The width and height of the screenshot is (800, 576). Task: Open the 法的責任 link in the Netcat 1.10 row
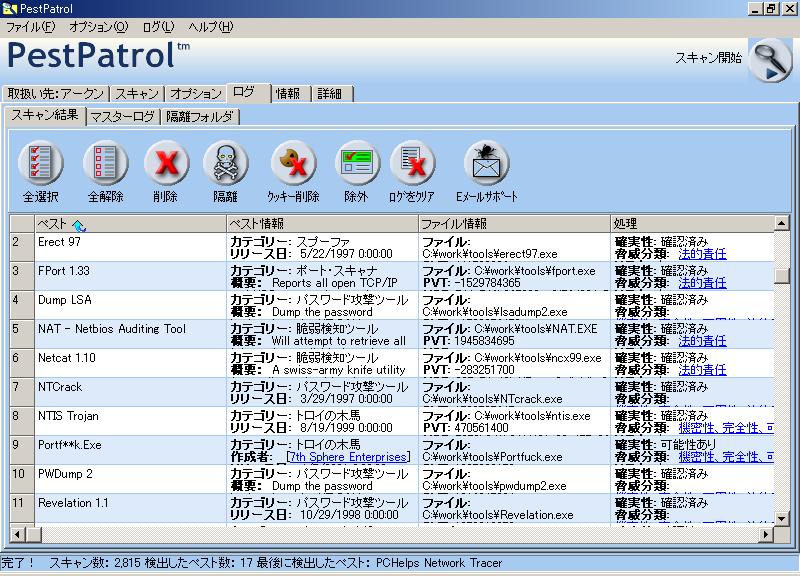click(x=702, y=370)
